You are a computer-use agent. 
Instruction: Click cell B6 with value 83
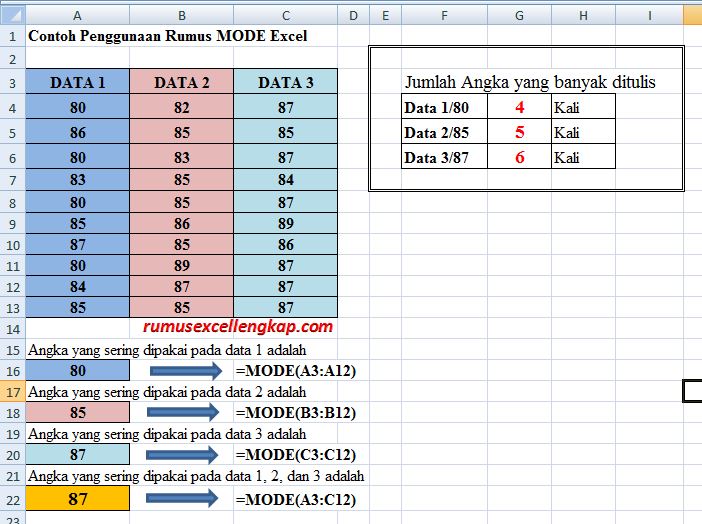click(x=182, y=157)
